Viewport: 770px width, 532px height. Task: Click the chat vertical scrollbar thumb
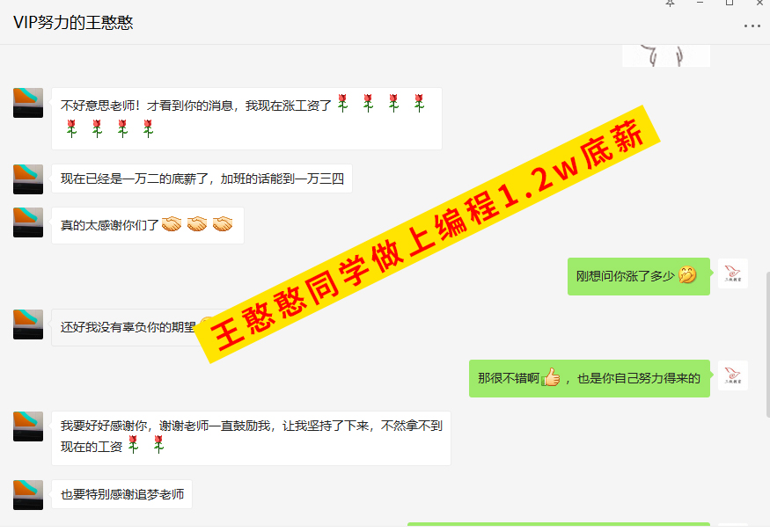point(767,344)
